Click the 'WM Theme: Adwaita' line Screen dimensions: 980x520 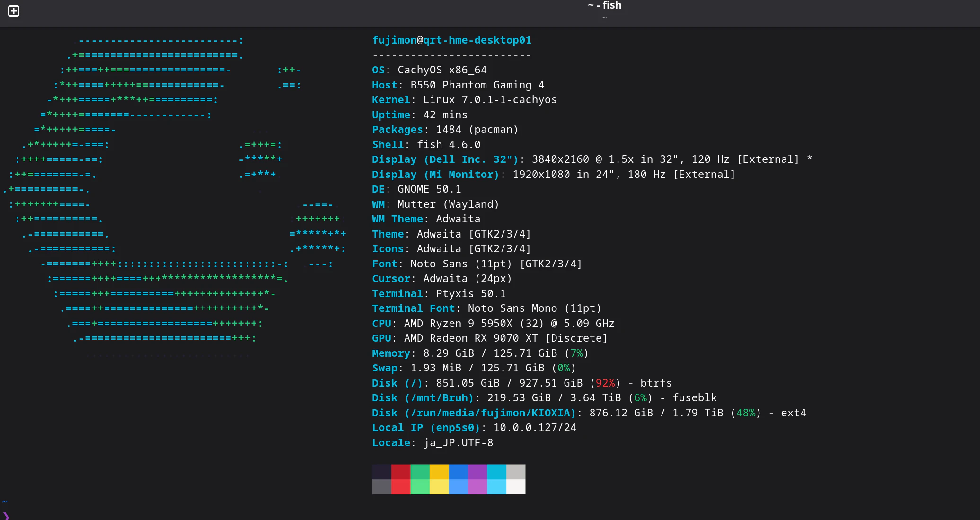426,219
